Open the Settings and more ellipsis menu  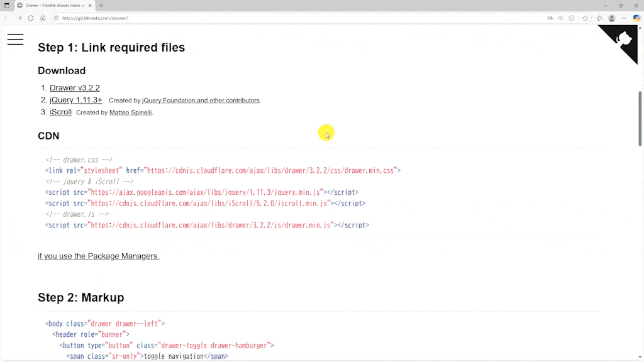click(x=624, y=18)
